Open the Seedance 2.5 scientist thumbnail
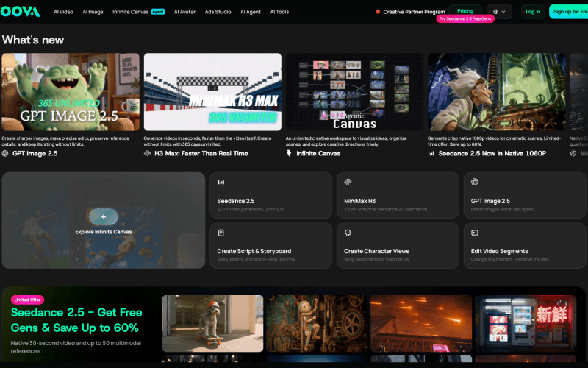This screenshot has height=368, width=588. [497, 91]
